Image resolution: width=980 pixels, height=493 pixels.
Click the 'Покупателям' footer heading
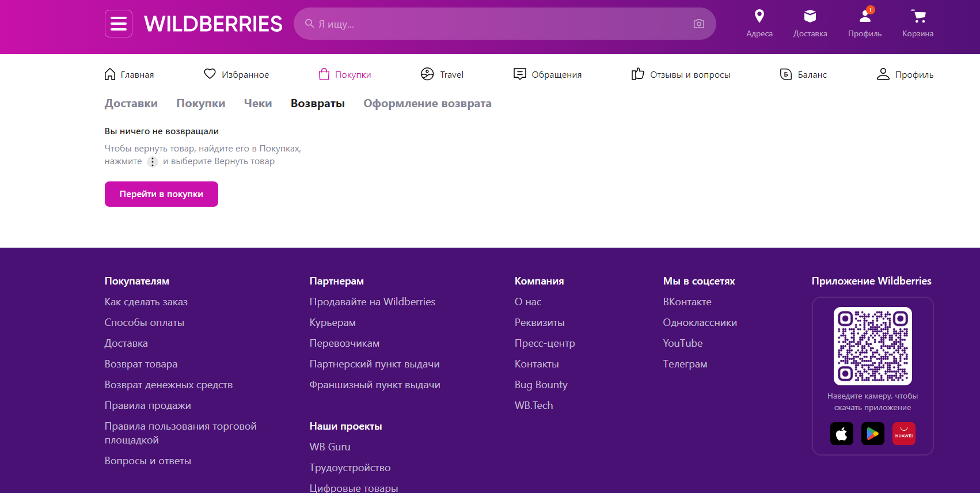[x=137, y=281]
